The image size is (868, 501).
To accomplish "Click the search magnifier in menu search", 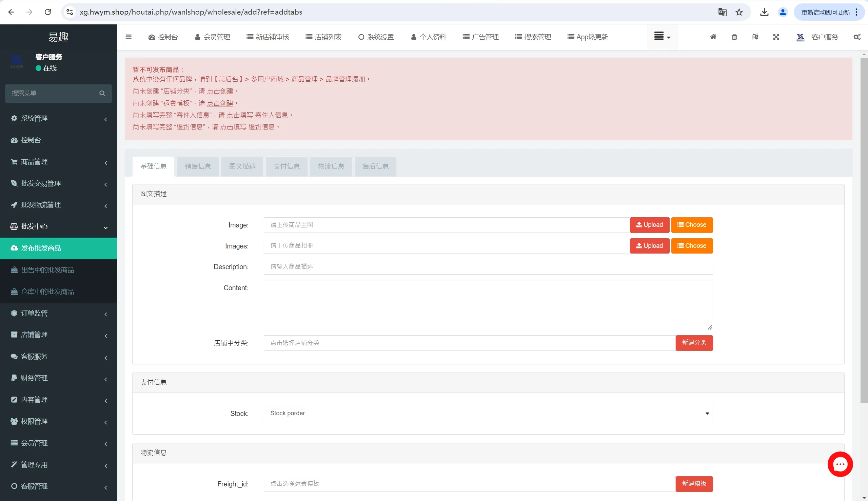I will pos(102,93).
